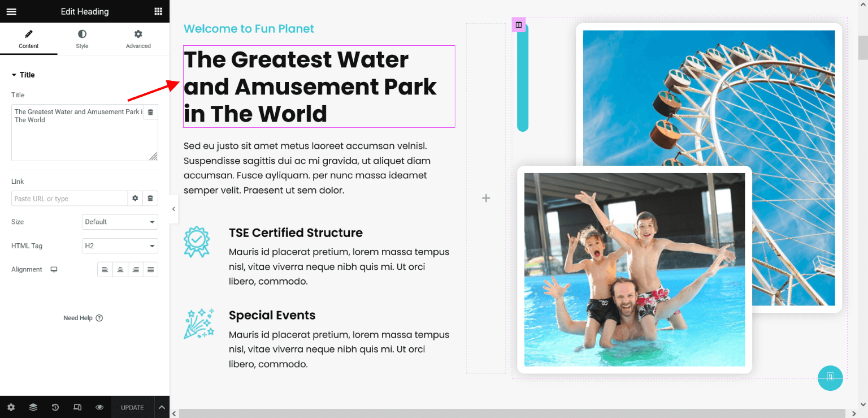Preview changes with the eye icon
Image resolution: width=868 pixels, height=418 pixels.
click(x=99, y=407)
